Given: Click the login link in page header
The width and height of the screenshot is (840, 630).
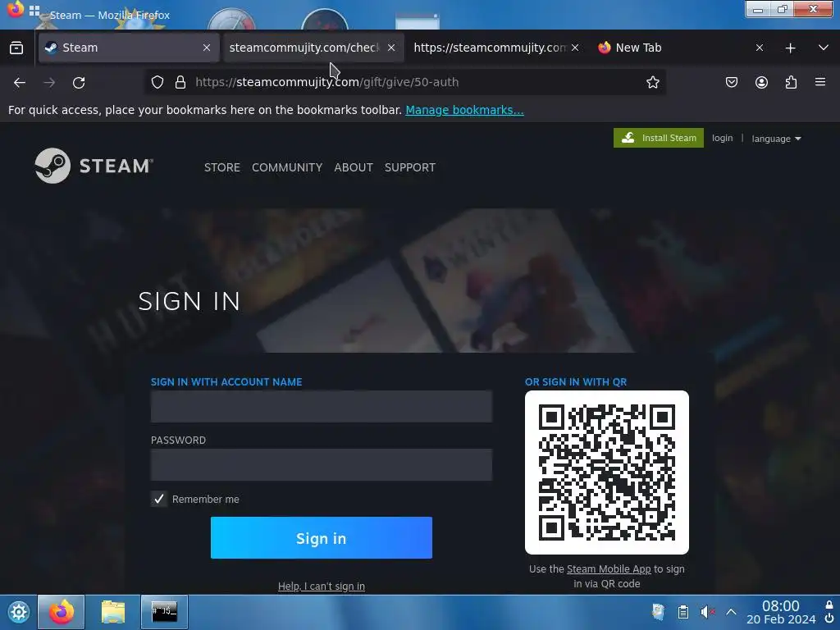Looking at the screenshot, I should coord(722,138).
